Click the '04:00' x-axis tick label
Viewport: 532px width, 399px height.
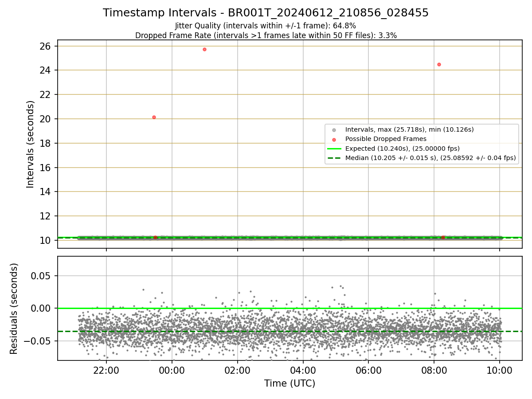click(x=303, y=371)
